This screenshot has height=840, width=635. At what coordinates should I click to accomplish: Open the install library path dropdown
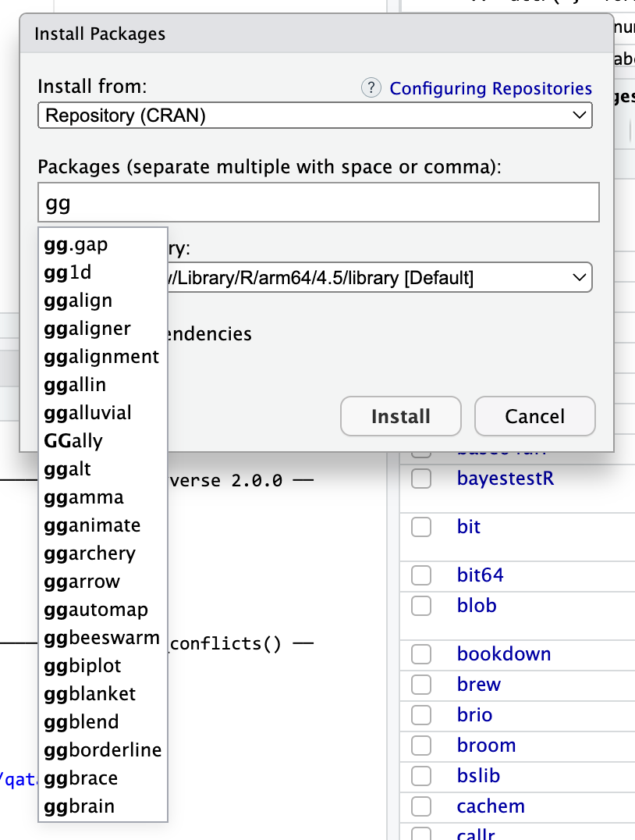coord(374,277)
